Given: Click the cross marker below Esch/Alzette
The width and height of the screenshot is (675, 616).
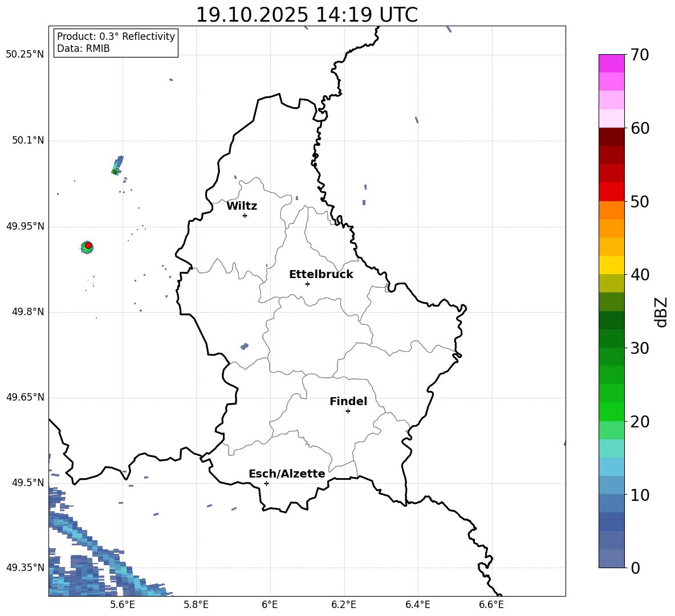Looking at the screenshot, I should [266, 483].
